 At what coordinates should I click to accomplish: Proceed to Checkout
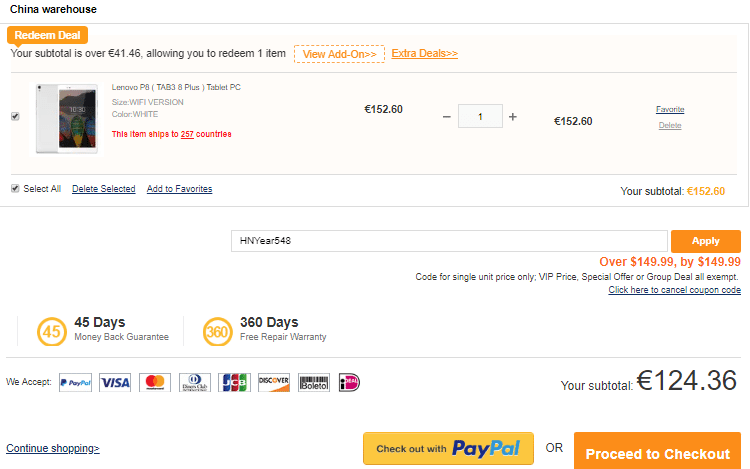(657, 453)
